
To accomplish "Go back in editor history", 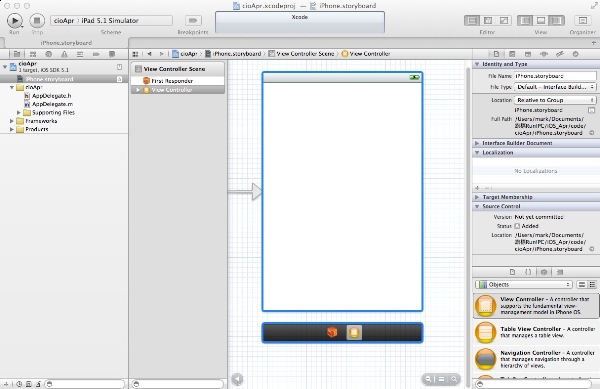I will (x=150, y=54).
